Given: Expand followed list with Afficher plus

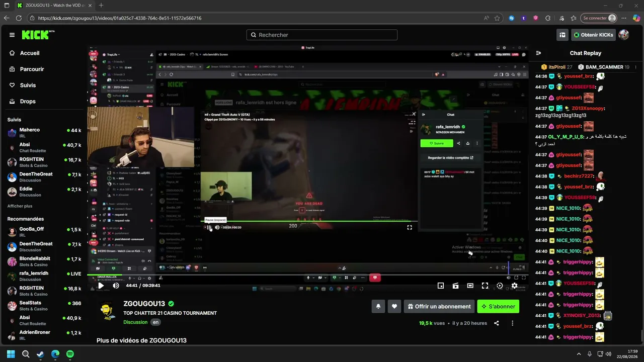Looking at the screenshot, I should (x=20, y=206).
